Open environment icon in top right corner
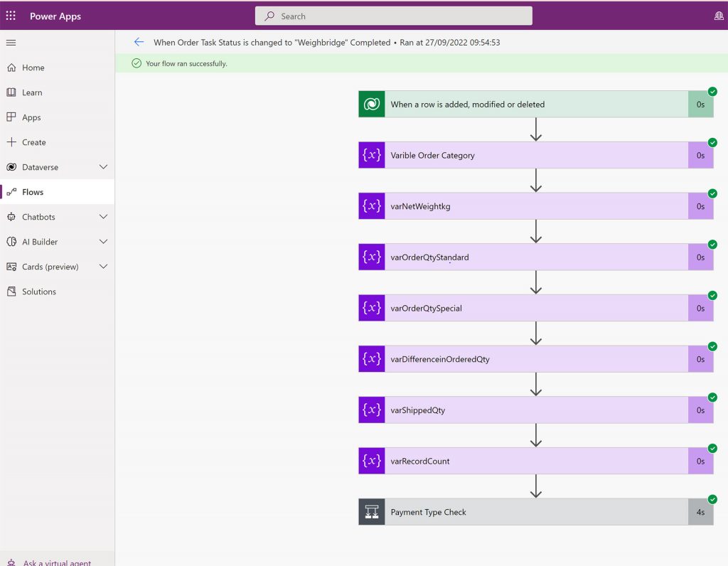The image size is (728, 566). pyautogui.click(x=719, y=16)
